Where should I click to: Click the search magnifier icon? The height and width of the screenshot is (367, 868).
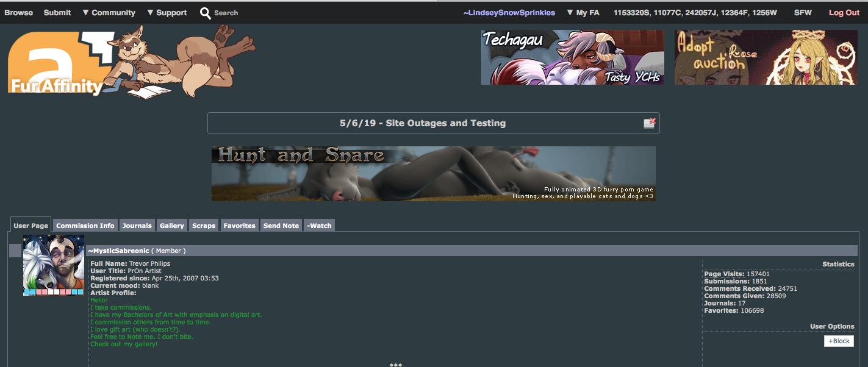(206, 13)
